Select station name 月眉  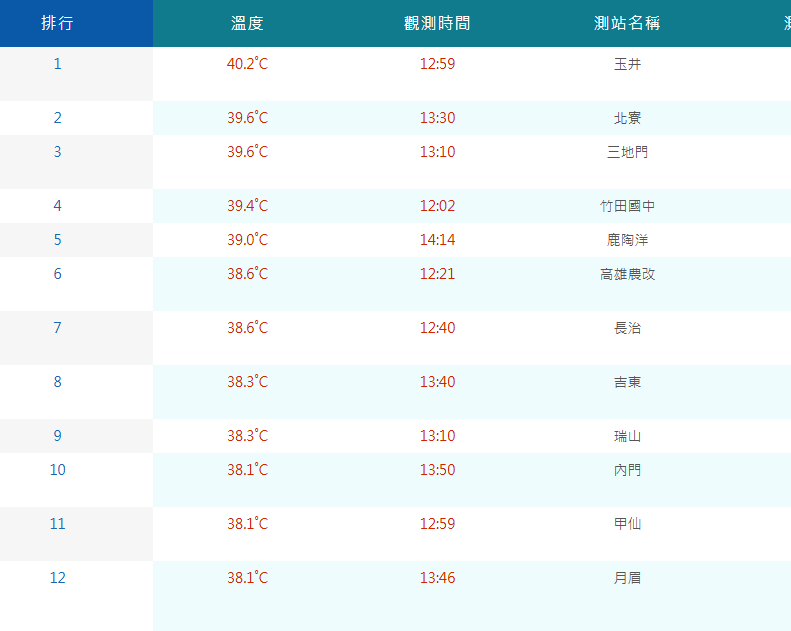point(627,578)
